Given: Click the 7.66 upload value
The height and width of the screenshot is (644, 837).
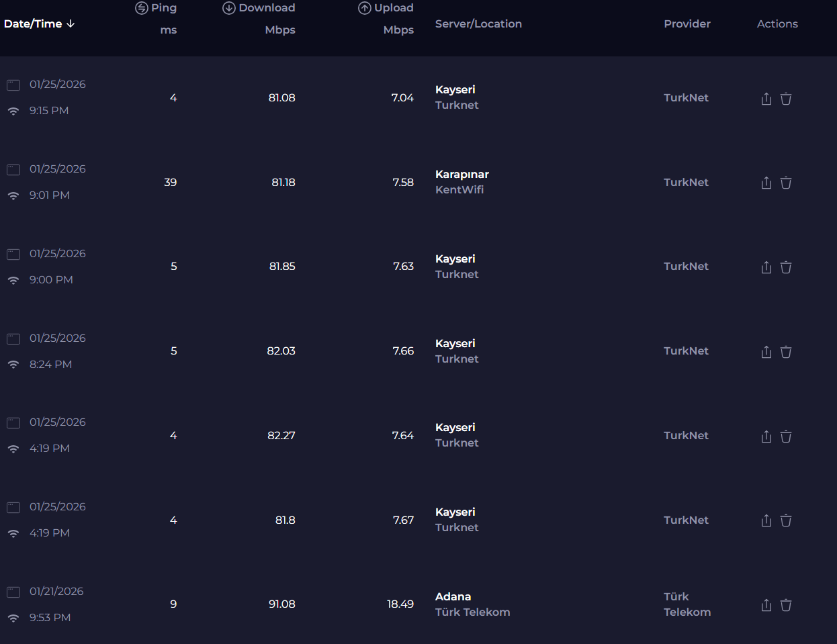Looking at the screenshot, I should [403, 351].
